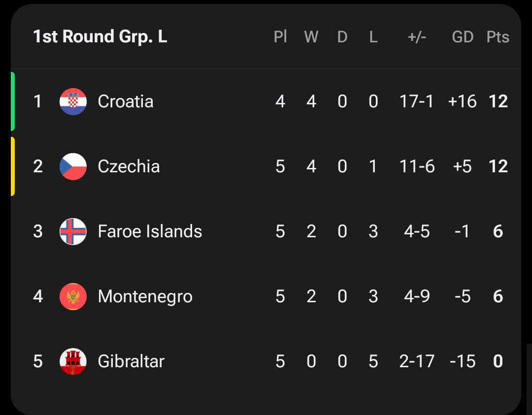Screen dimensions: 532x415
Task: Select the Gibraltar team name
Action: [x=131, y=361]
